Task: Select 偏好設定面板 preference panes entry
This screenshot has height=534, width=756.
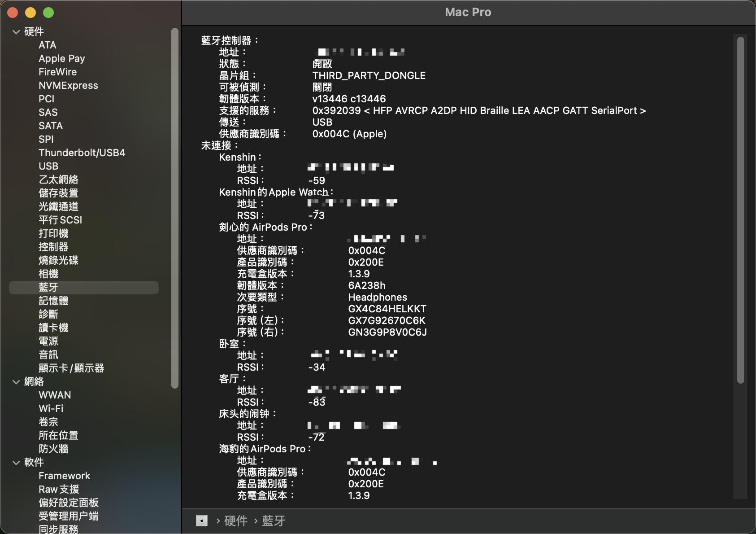Action: click(x=69, y=503)
